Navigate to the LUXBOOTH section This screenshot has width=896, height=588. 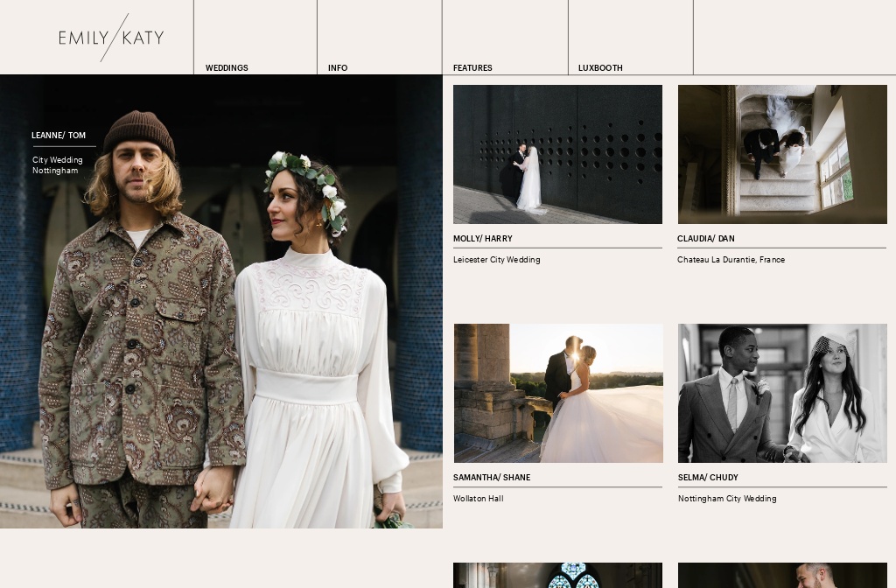pos(600,68)
